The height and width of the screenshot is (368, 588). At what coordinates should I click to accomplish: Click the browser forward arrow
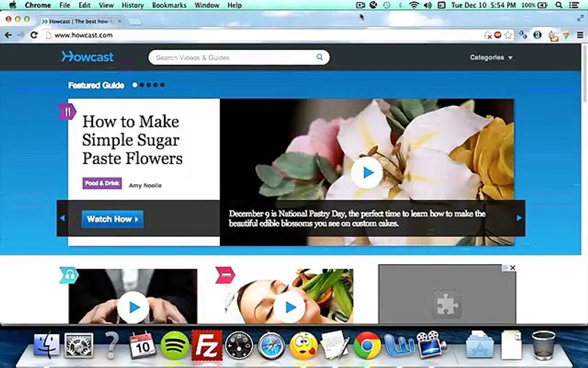20,35
